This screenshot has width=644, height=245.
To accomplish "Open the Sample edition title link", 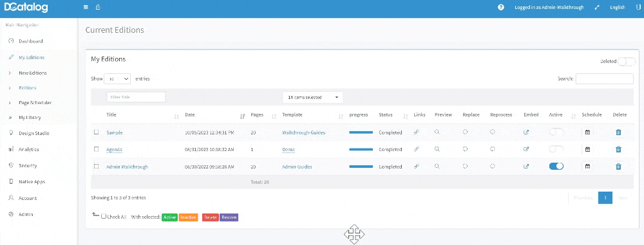I will 114,132.
